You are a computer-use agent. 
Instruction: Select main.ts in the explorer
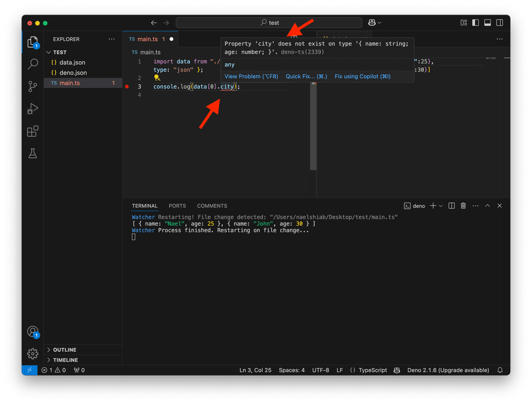83,83
